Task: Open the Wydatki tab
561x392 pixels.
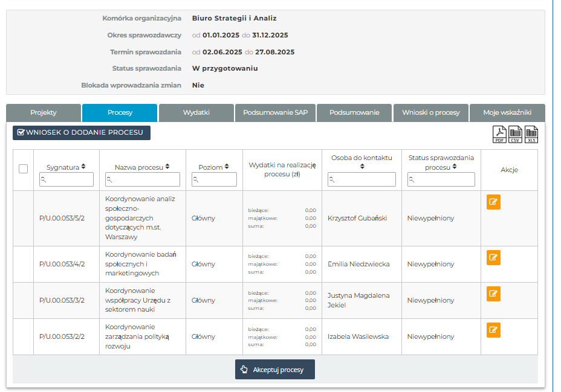Action: pos(196,113)
